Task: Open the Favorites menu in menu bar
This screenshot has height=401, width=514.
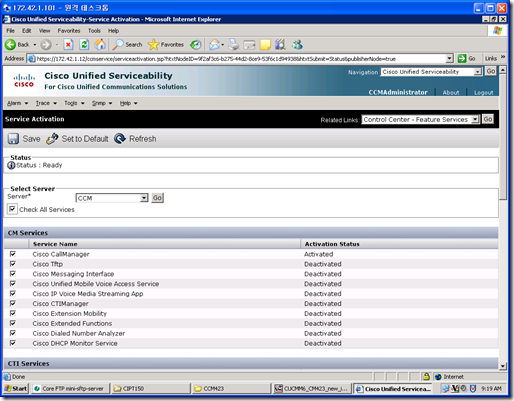Action: (69, 31)
